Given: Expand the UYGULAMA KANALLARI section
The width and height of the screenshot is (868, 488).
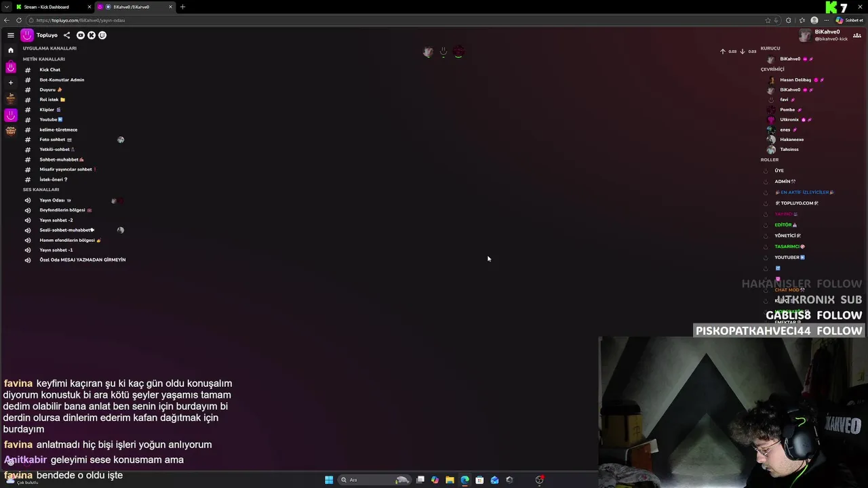Looking at the screenshot, I should pyautogui.click(x=50, y=48).
